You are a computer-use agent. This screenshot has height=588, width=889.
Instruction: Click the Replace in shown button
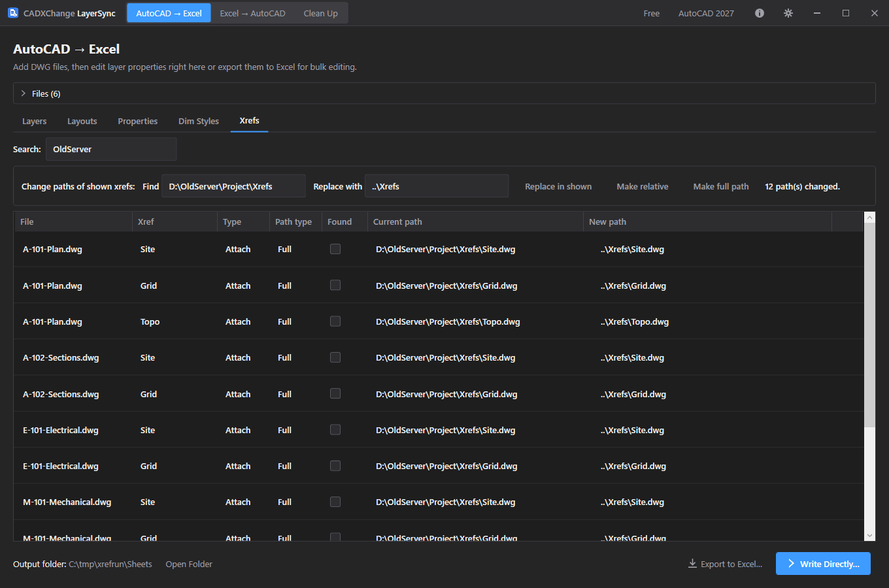tap(558, 186)
